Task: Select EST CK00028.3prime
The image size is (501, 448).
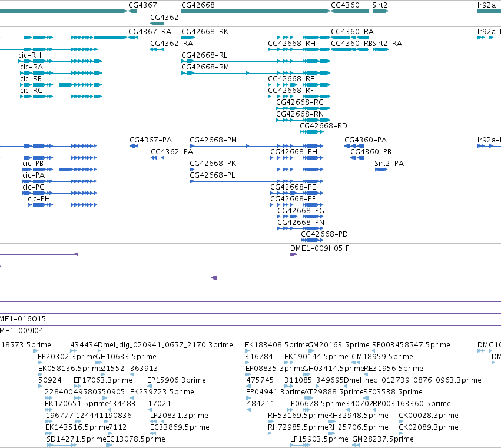Action: pos(429,416)
